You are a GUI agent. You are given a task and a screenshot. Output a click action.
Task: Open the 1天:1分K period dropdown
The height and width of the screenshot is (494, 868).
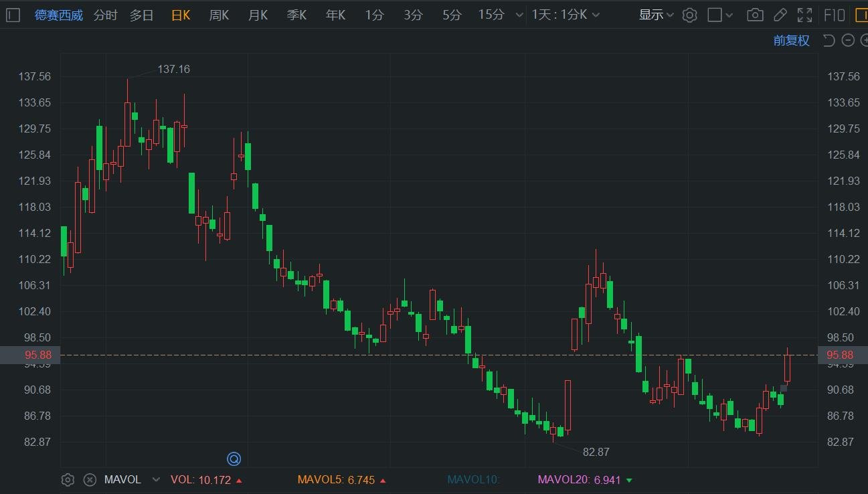coord(566,15)
